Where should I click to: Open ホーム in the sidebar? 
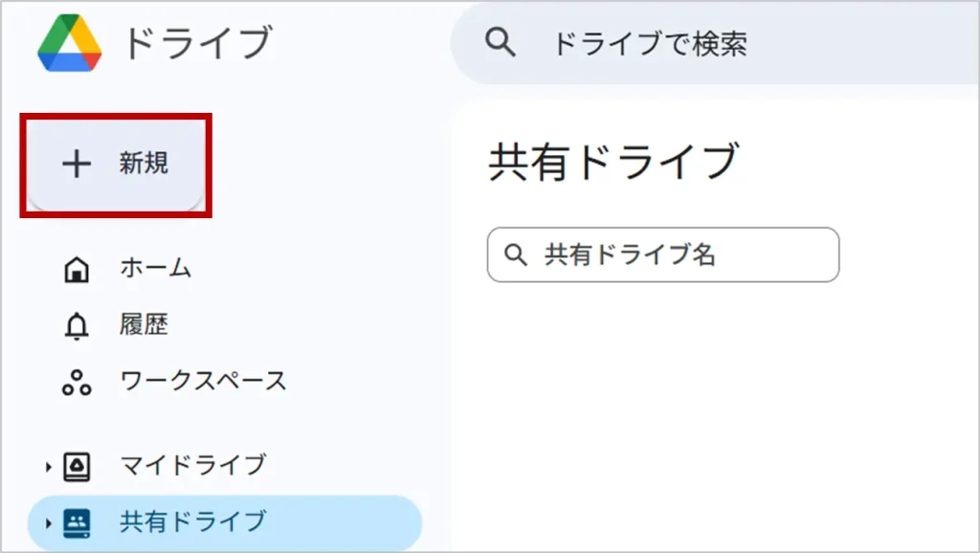coord(155,269)
